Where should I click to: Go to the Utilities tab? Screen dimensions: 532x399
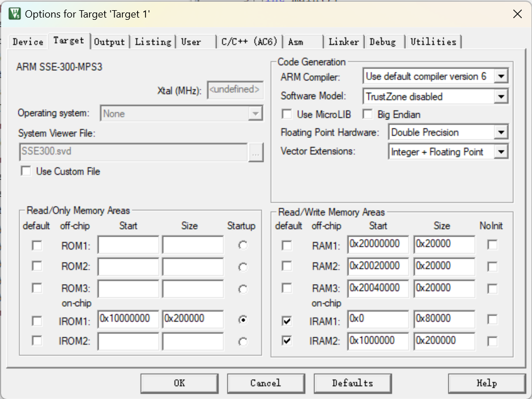pyautogui.click(x=433, y=42)
